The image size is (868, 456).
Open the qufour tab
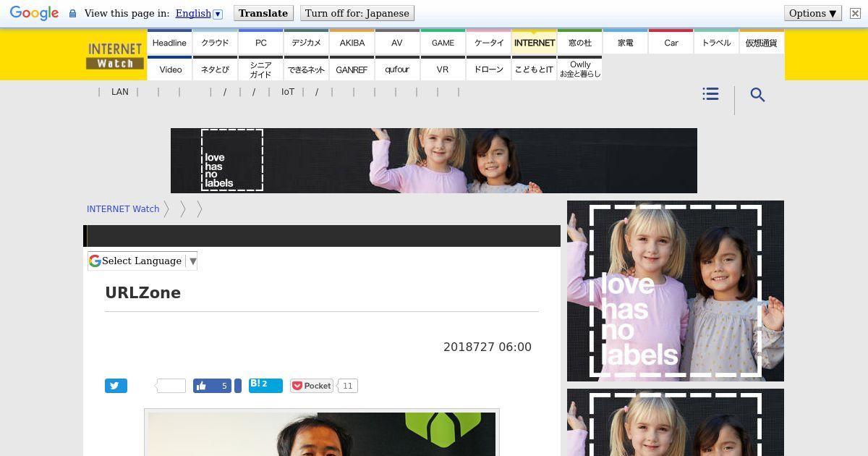click(x=397, y=69)
